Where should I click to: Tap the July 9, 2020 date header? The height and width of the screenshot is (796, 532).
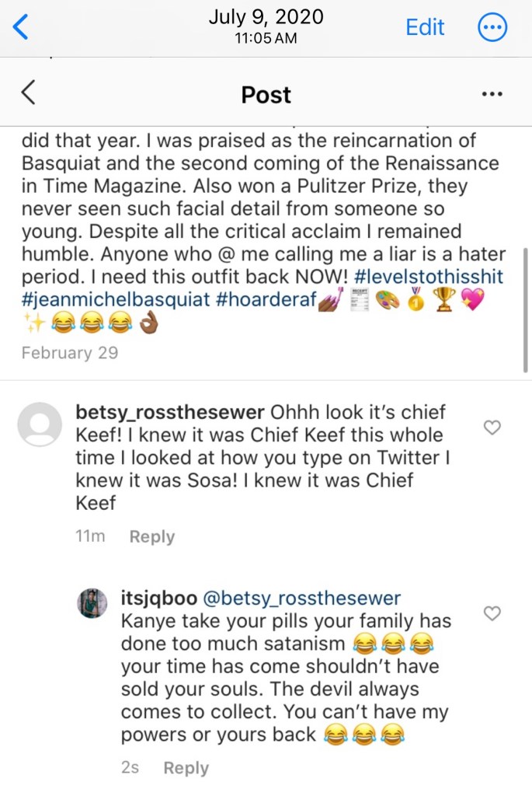tap(266, 18)
